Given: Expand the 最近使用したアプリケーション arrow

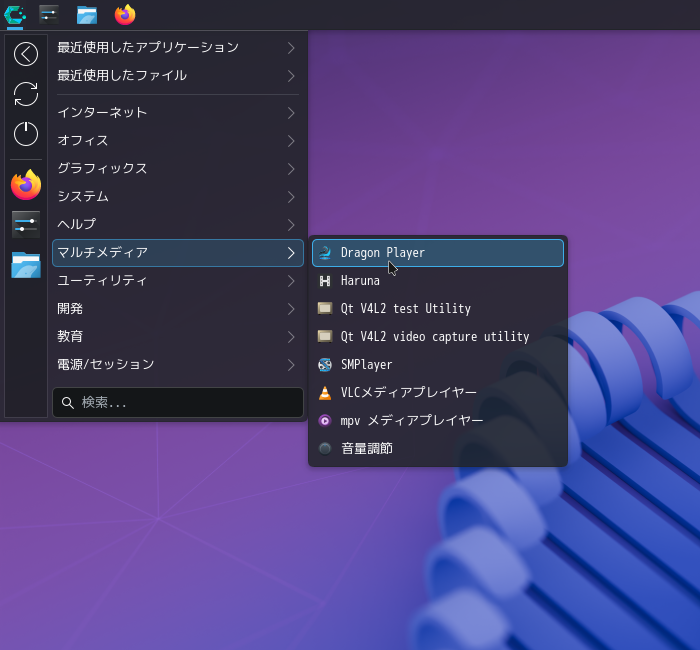Looking at the screenshot, I should [291, 48].
